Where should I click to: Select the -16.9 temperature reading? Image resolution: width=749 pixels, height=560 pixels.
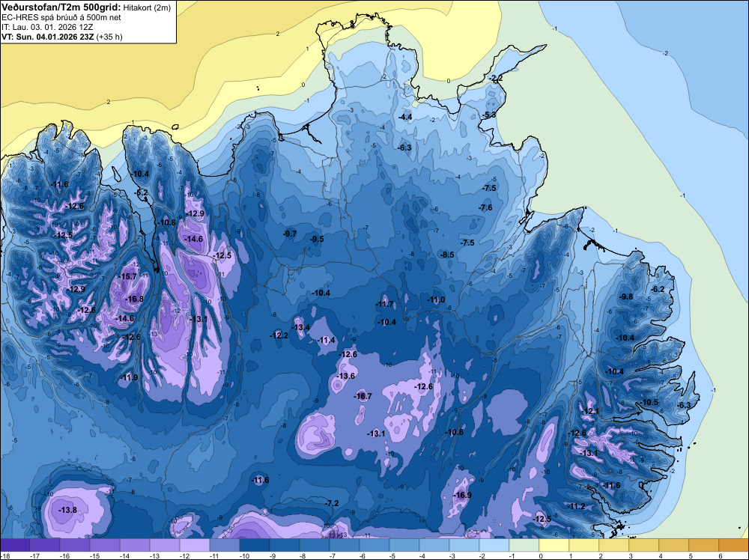(462, 495)
